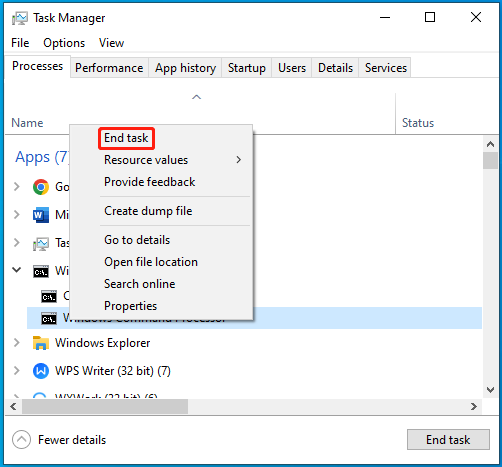Expand the Windows Explorer process group
Viewport: 502px width, 467px height.
[17, 342]
